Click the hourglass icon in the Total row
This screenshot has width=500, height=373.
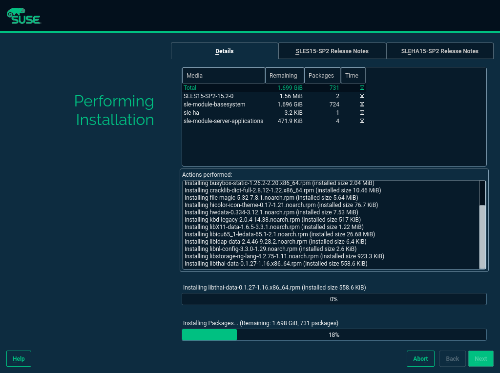coord(362,88)
